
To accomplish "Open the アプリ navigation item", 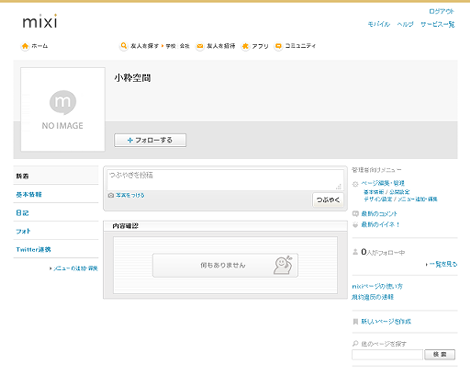I will (260, 46).
